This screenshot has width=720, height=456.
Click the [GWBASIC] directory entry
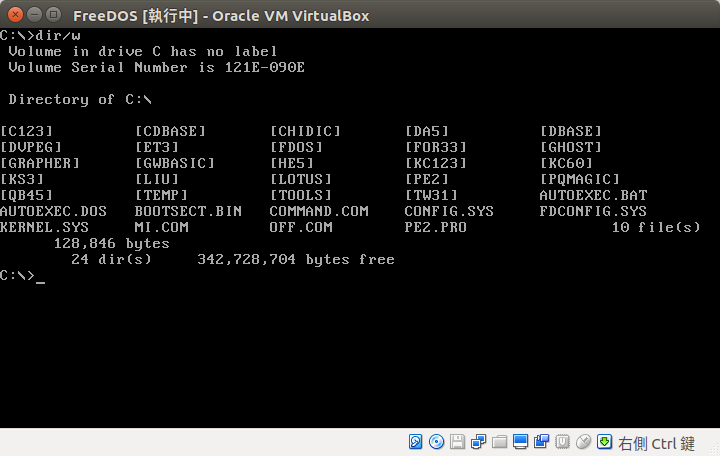tap(175, 163)
